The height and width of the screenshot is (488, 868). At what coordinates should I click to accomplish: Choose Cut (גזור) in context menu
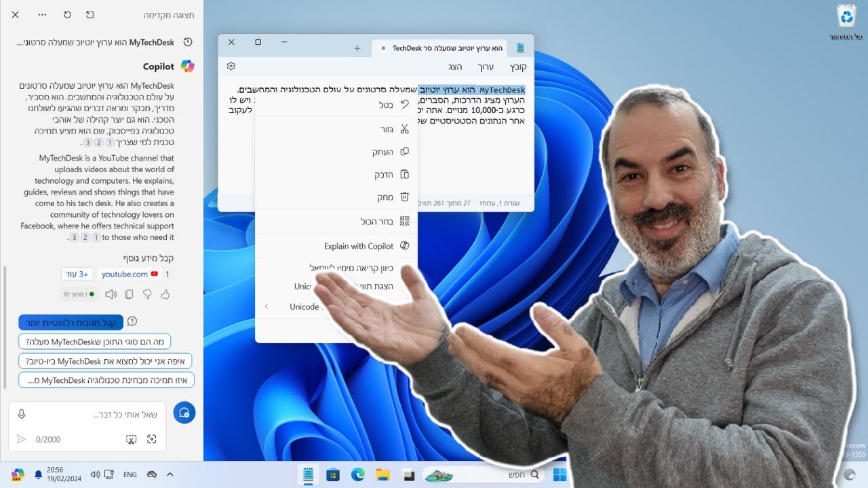point(336,129)
